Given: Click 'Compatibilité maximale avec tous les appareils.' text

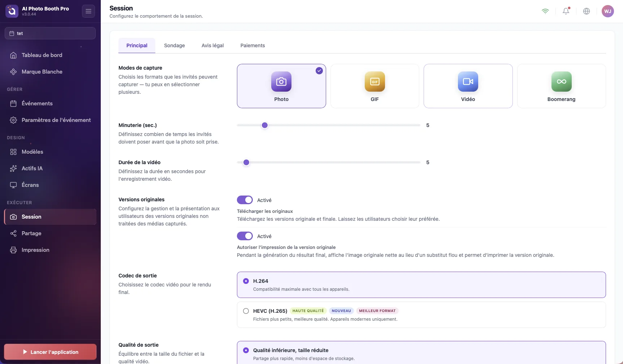Looking at the screenshot, I should [x=301, y=289].
